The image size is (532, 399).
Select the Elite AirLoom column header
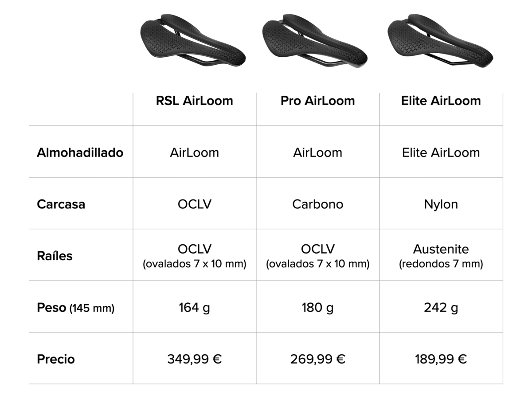coord(441,101)
